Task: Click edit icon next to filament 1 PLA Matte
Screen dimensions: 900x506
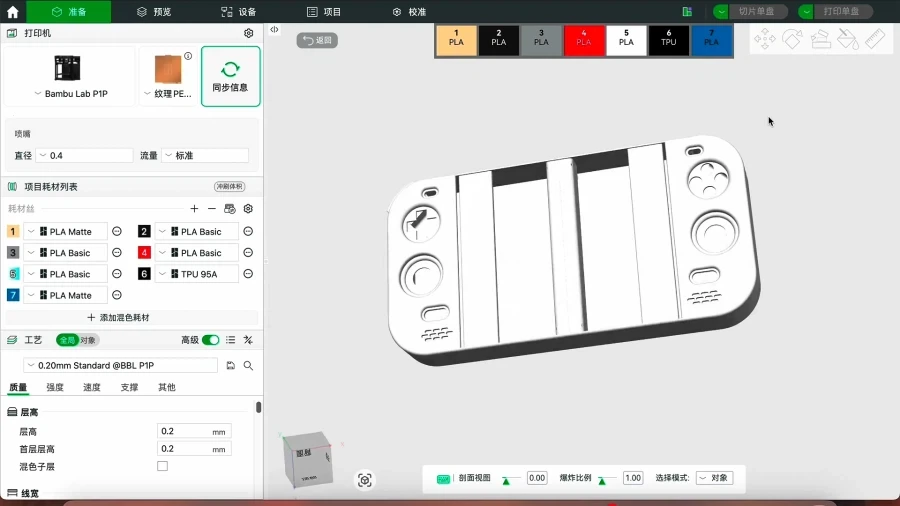Action: pyautogui.click(x=117, y=231)
